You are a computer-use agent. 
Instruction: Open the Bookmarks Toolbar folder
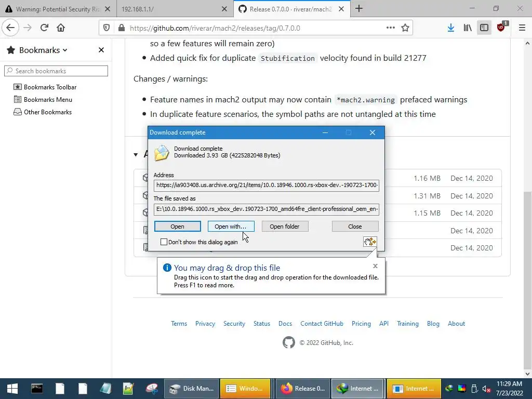click(45, 87)
